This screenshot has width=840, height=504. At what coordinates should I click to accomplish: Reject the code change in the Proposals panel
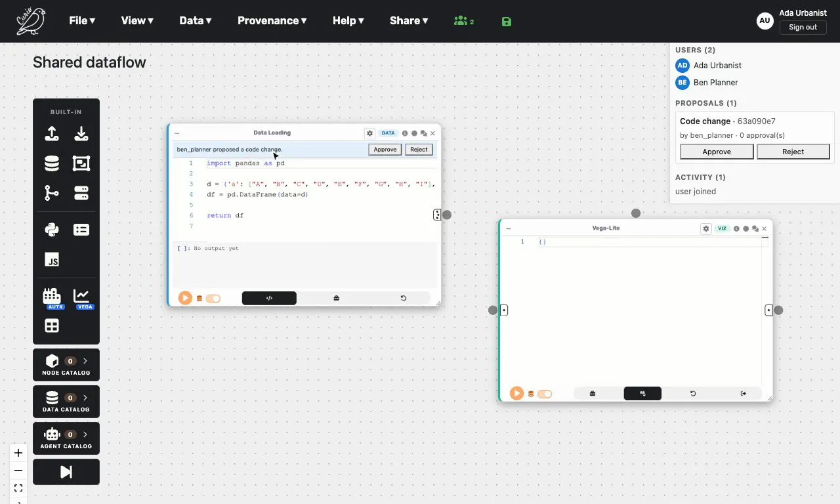[793, 152]
